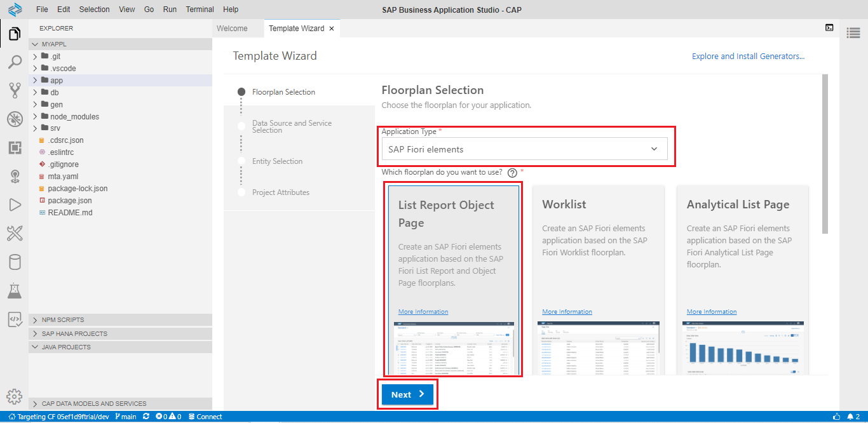The height and width of the screenshot is (423, 868).
Task: Open the Test flask icon in sidebar
Action: click(x=14, y=291)
